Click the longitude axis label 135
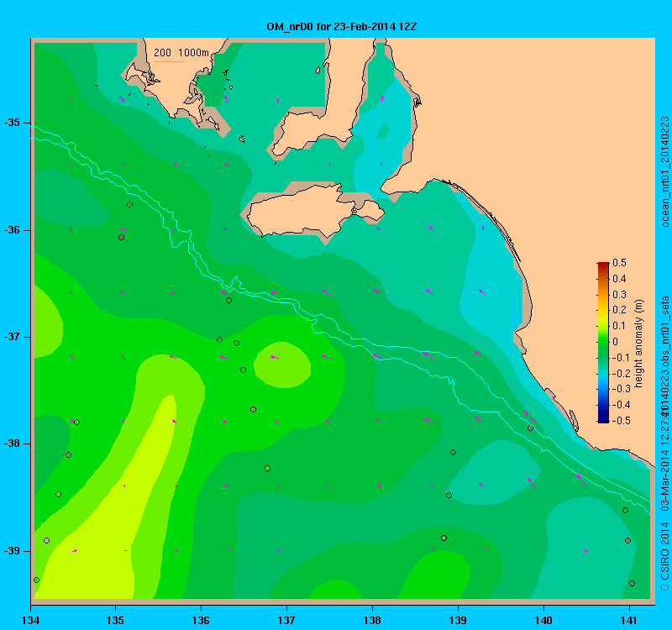The image size is (672, 630). (x=115, y=620)
